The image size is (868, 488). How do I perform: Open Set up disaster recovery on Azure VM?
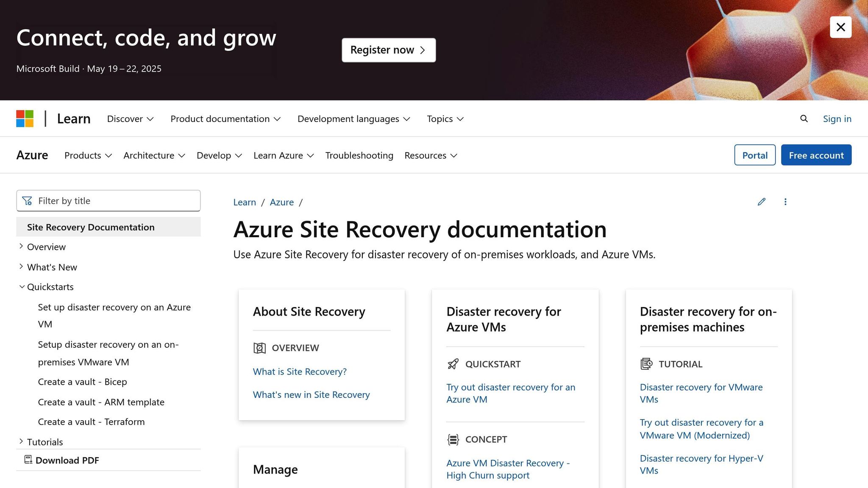click(x=114, y=316)
